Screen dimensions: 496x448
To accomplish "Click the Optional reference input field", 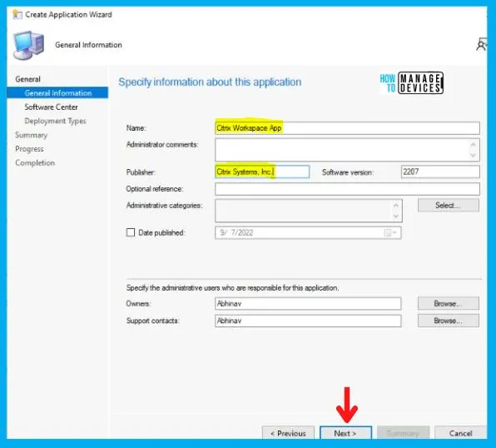I will [347, 189].
